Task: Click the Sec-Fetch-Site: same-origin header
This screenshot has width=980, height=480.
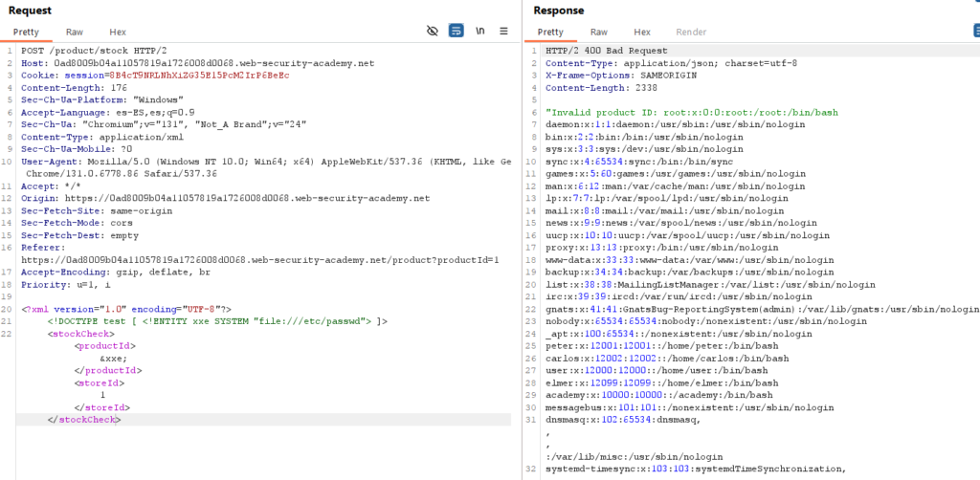Action: (x=97, y=211)
